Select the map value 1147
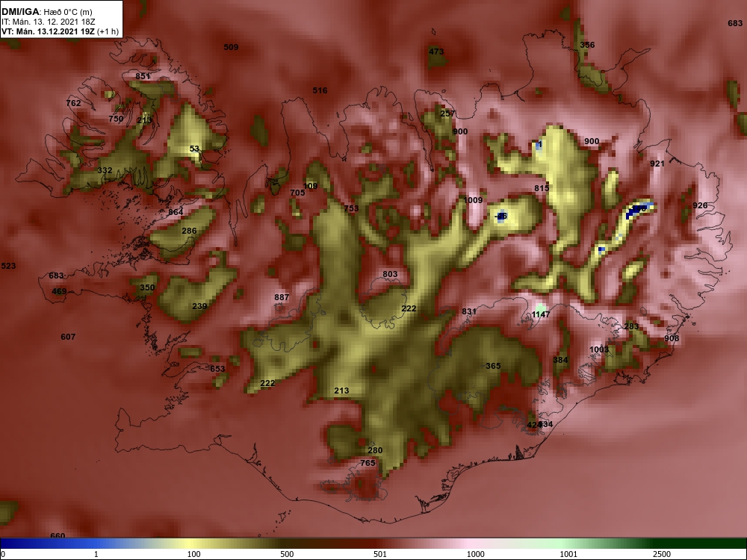Viewport: 747px width, 560px height. 541,314
